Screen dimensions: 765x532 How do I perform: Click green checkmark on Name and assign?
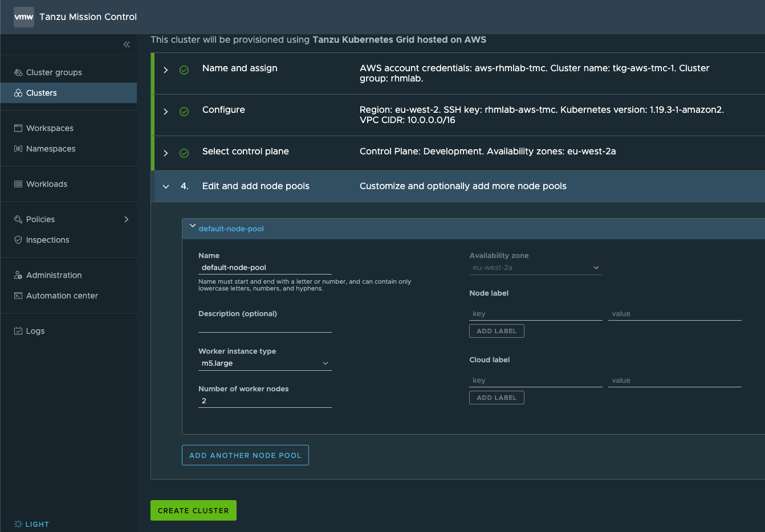[184, 70]
